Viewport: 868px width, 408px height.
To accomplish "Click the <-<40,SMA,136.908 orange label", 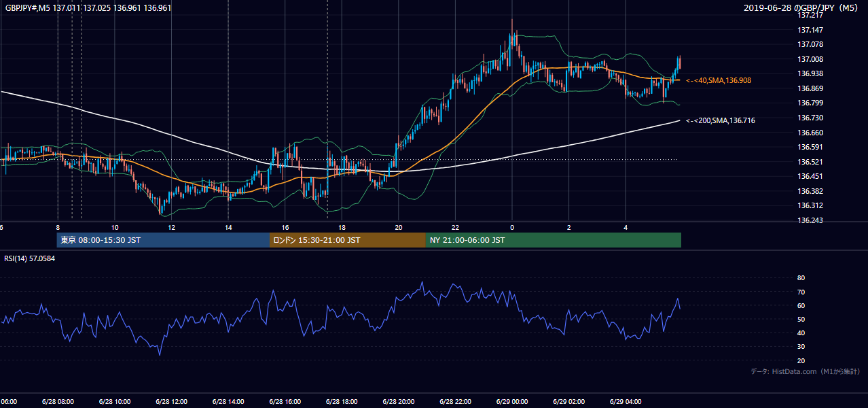I will 719,80.
